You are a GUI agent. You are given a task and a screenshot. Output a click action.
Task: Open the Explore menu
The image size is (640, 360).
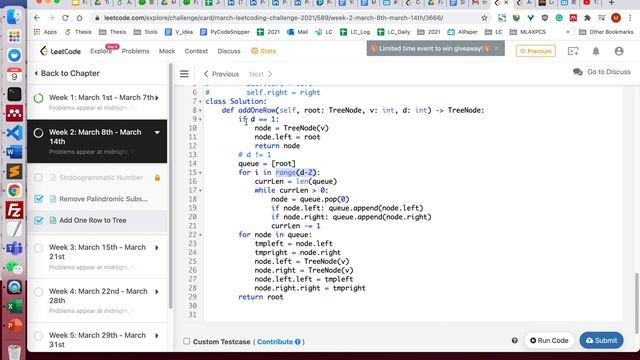pos(101,51)
